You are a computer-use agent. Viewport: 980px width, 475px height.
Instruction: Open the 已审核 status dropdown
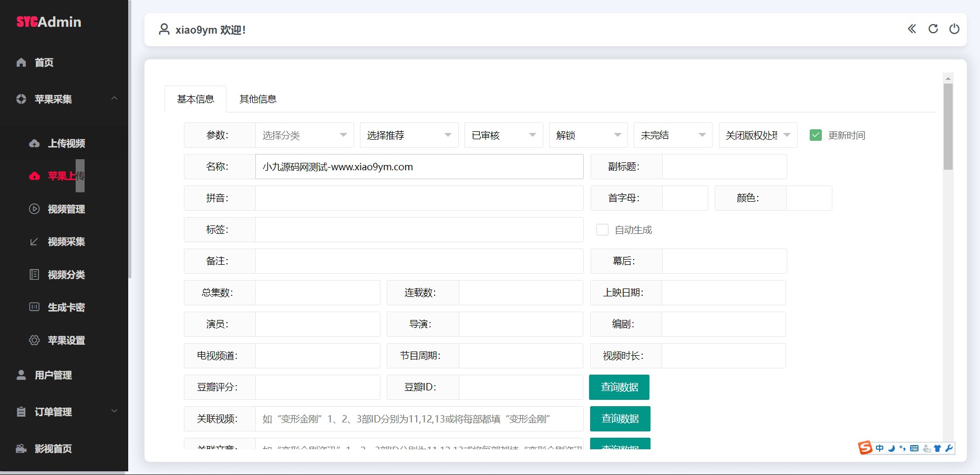point(503,135)
